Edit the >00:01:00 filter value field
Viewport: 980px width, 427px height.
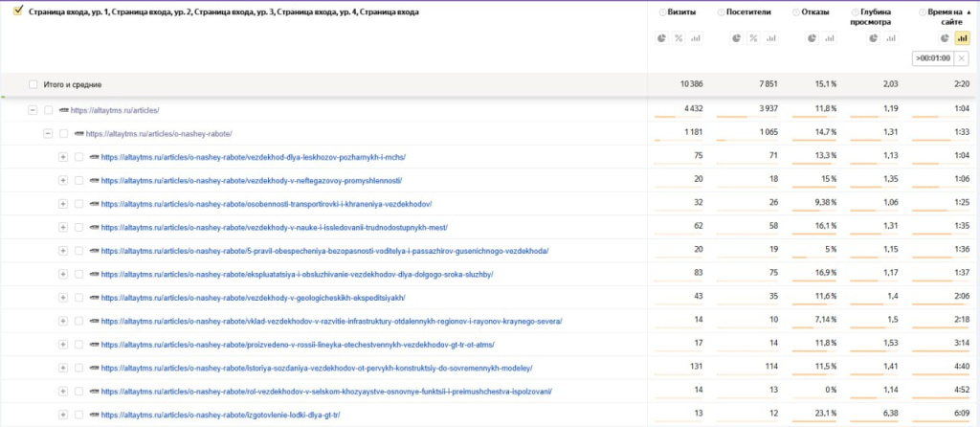(932, 58)
